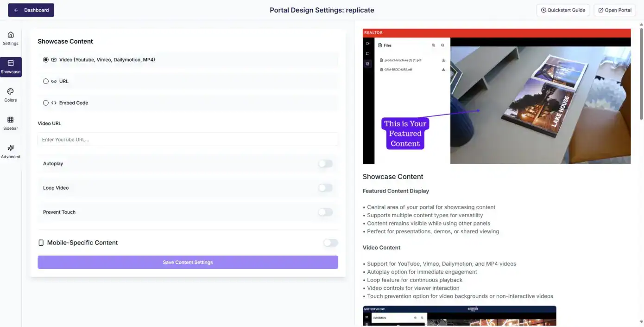The height and width of the screenshot is (327, 644).
Task: Open the Advanced sparkle section
Action: (11, 151)
